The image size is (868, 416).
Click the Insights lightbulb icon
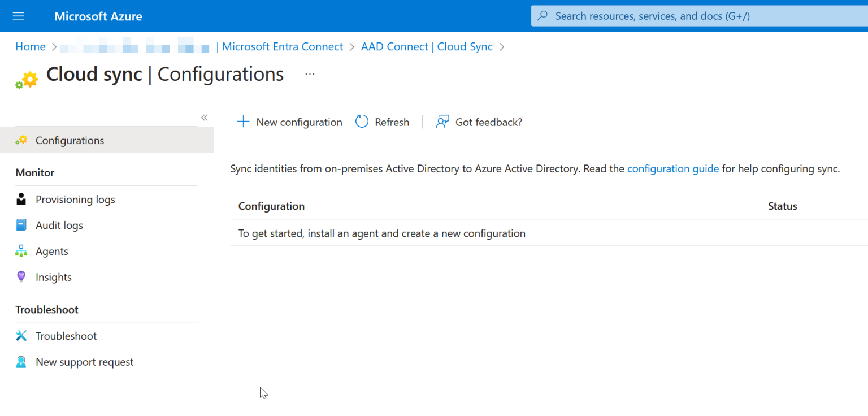(x=21, y=277)
